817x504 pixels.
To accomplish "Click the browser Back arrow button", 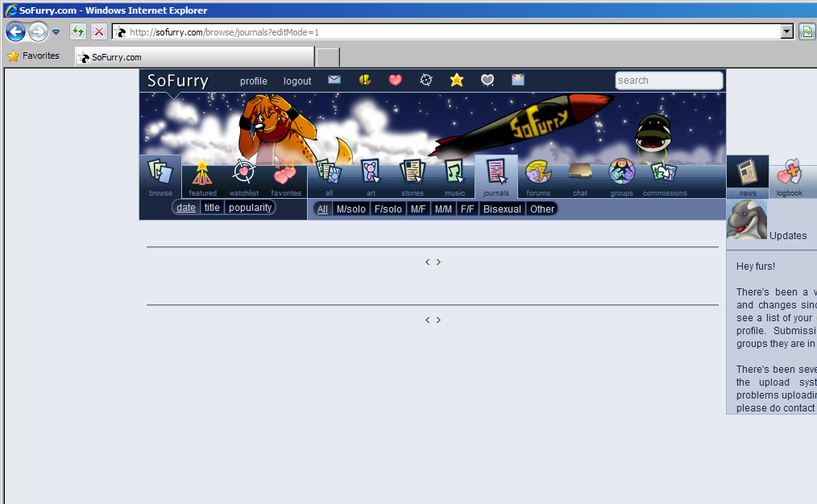I will (x=15, y=32).
